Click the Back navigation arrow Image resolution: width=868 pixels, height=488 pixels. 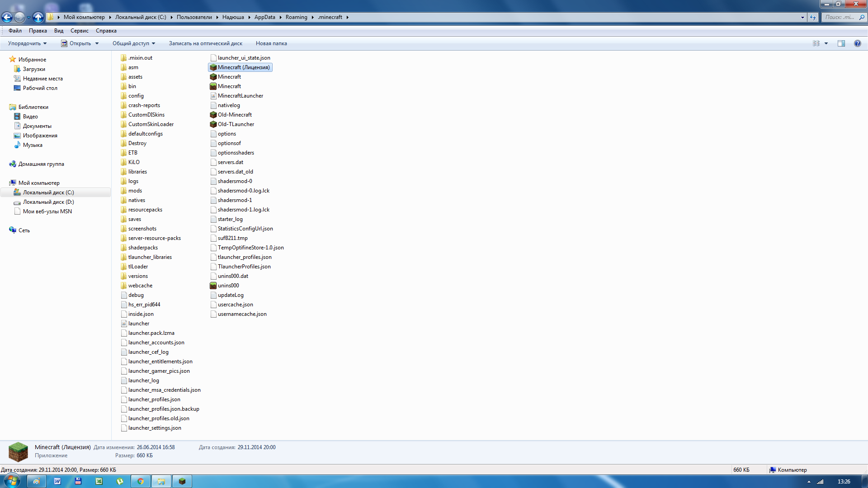click(x=7, y=17)
